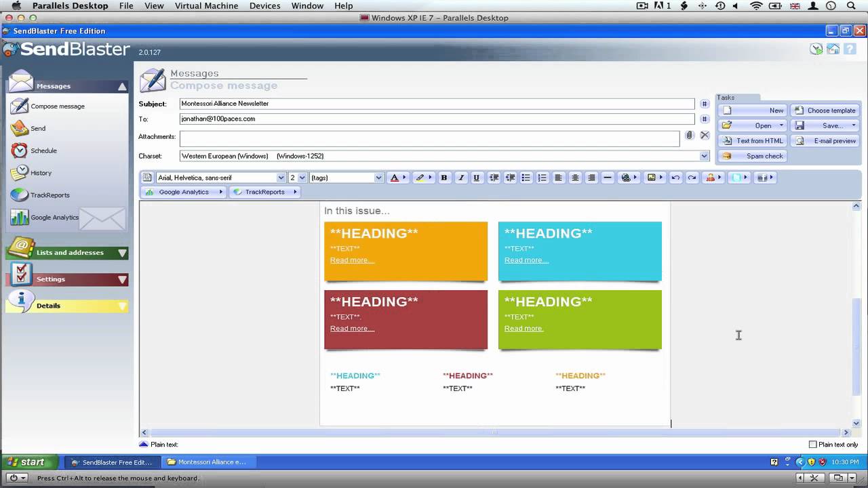
Task: Expand the Settings panel
Action: 123,279
